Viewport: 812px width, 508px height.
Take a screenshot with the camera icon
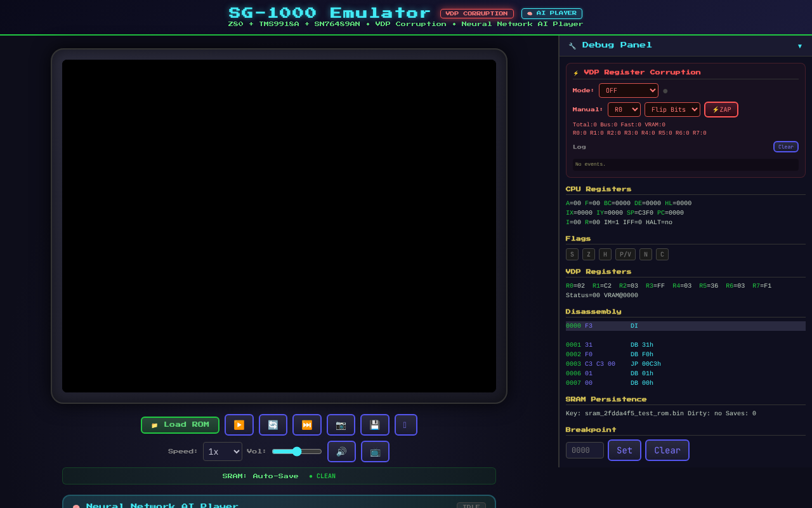[x=341, y=425]
